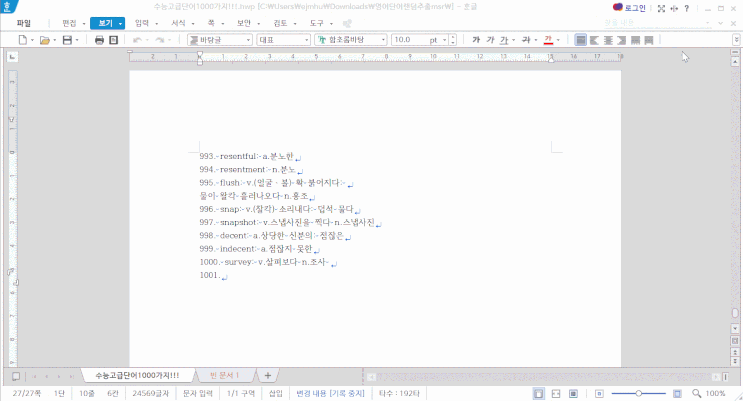This screenshot has height=401, width=743.
Task: Click the print icon
Action: click(99, 40)
